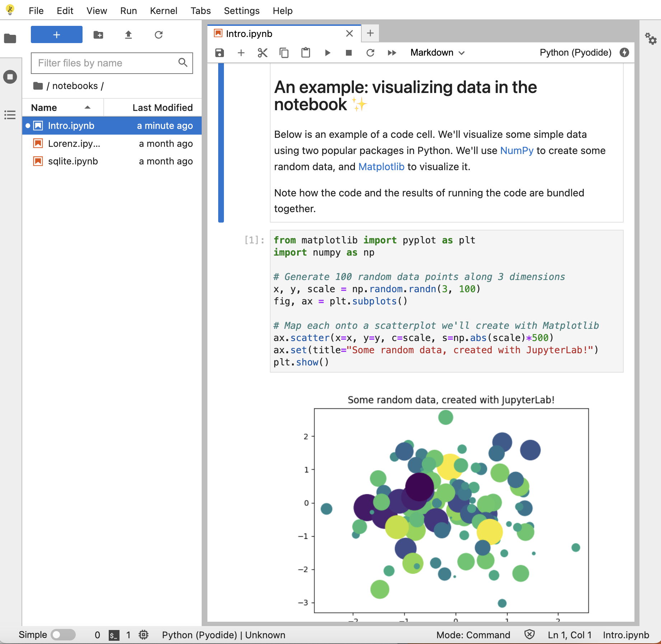Focus the 'Filter files by name' field
Screen dimensions: 661x644
[x=112, y=63]
